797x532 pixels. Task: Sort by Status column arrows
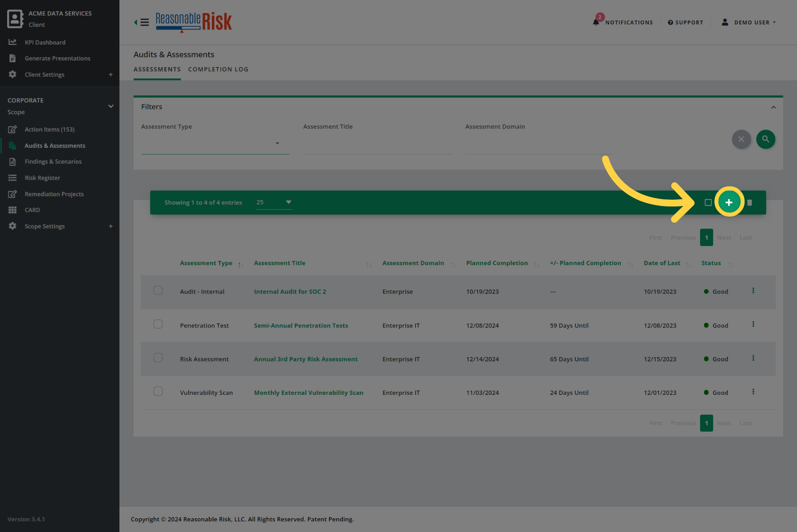click(731, 265)
